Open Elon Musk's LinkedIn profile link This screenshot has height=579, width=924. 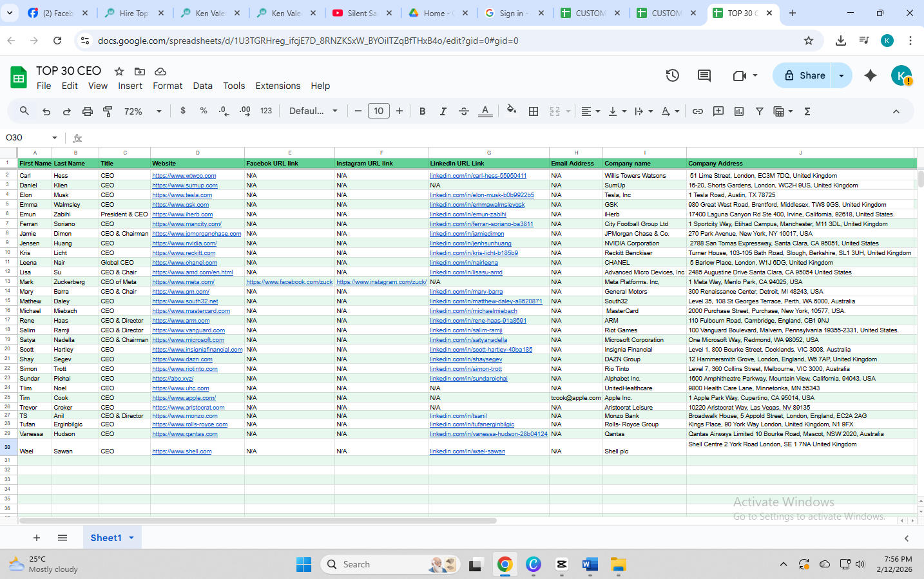[x=482, y=195]
